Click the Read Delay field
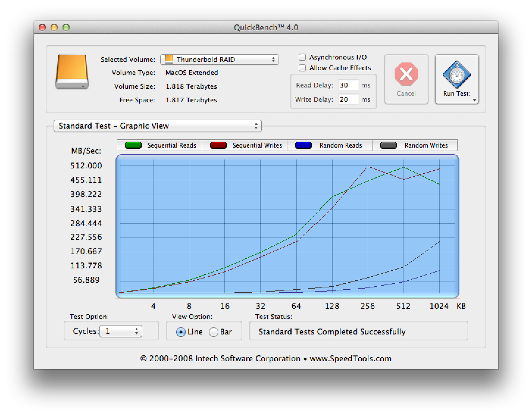The height and width of the screenshot is (416, 532). pyautogui.click(x=348, y=85)
